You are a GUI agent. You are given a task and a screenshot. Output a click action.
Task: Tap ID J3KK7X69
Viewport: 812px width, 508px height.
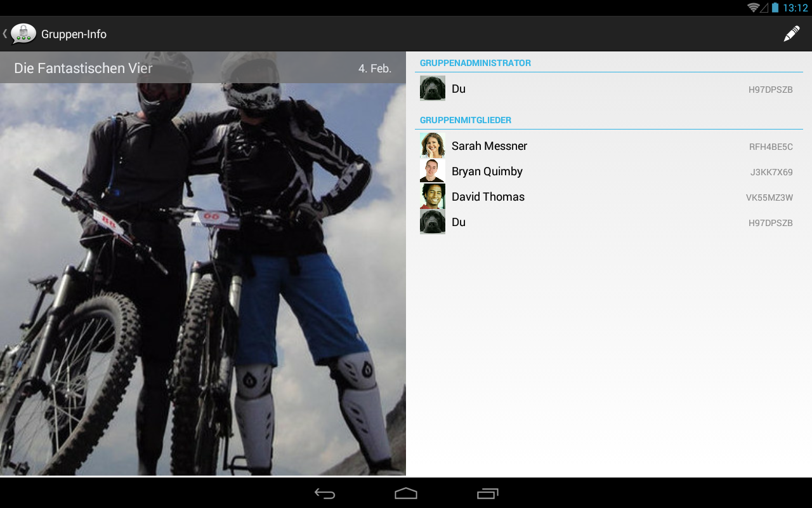771,172
